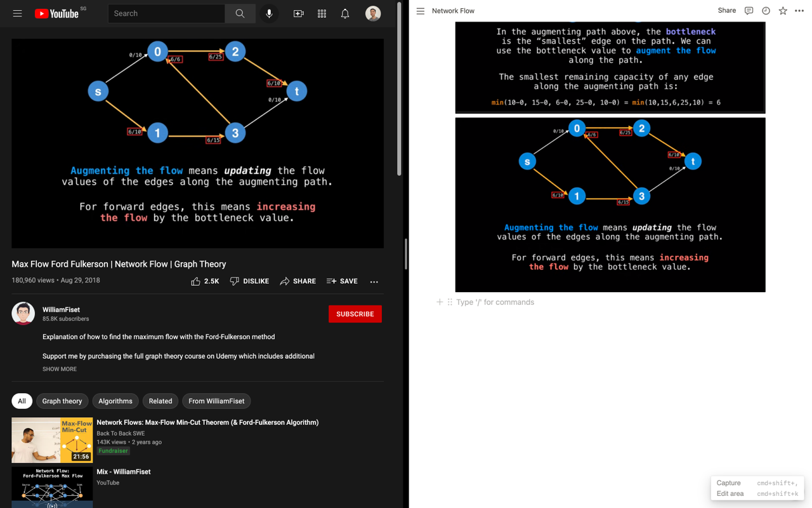
Task: Open Back To Back SWE channel link
Action: pos(121,433)
